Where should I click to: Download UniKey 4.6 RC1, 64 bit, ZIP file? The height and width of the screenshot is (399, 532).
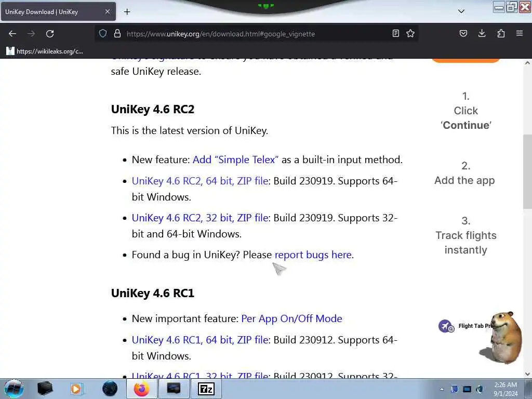[200, 340]
